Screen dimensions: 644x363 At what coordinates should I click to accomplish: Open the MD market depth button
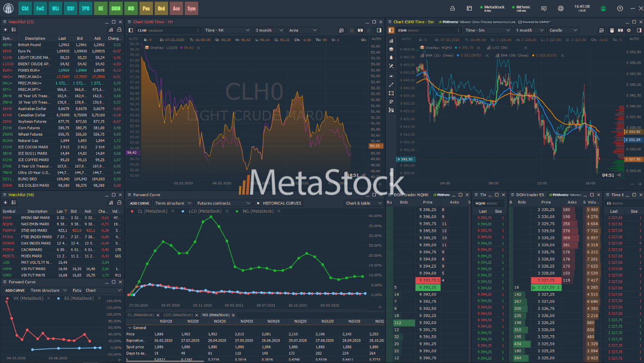[x=131, y=8]
